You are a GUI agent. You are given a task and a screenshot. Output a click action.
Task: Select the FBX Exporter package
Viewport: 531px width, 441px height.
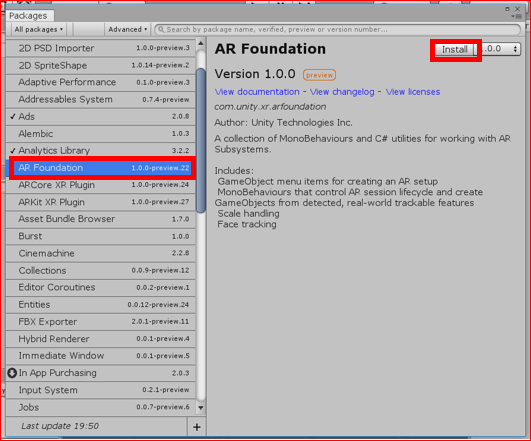point(101,322)
